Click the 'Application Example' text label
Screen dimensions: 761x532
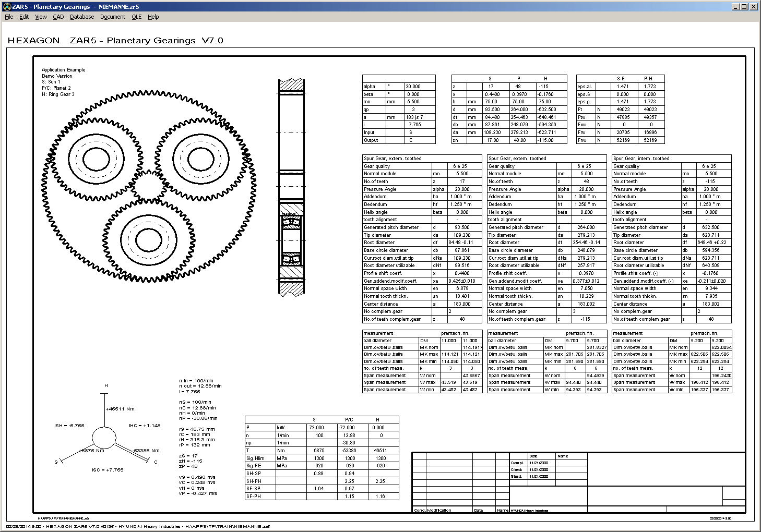coord(63,70)
